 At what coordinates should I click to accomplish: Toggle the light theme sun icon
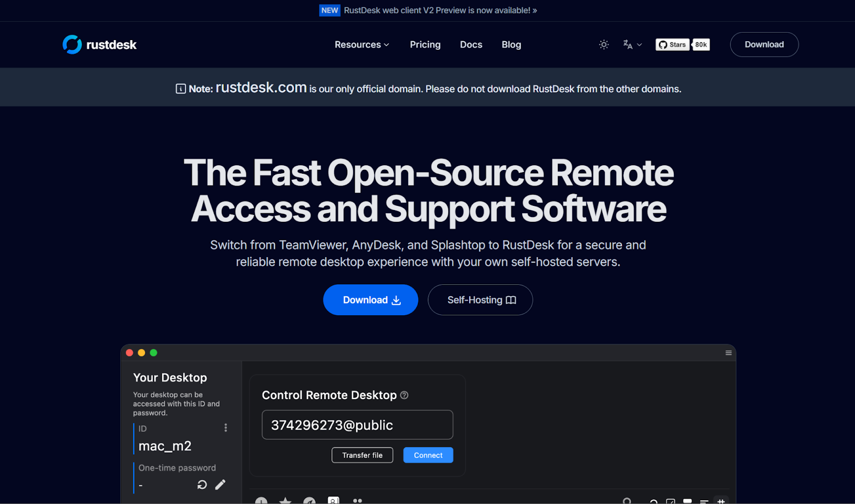click(603, 44)
